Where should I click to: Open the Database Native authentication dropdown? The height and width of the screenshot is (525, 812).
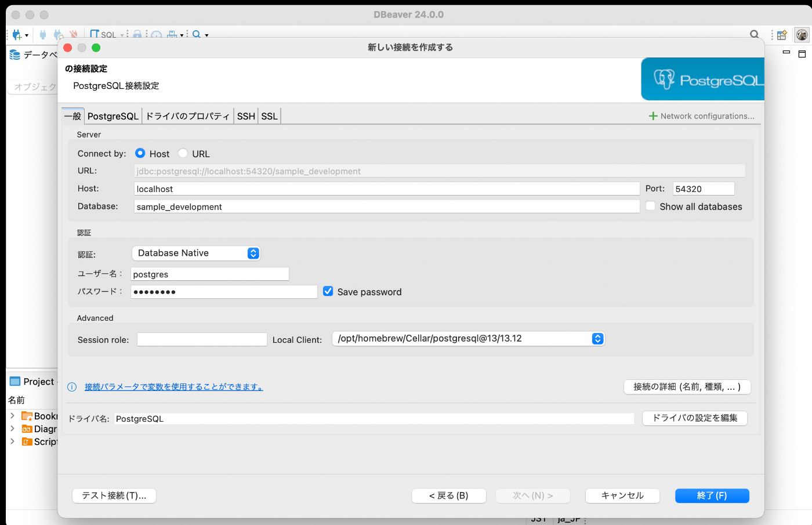tap(196, 253)
